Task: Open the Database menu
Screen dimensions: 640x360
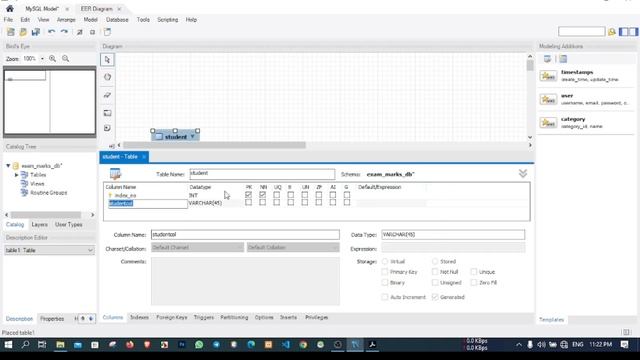Action: tap(117, 20)
